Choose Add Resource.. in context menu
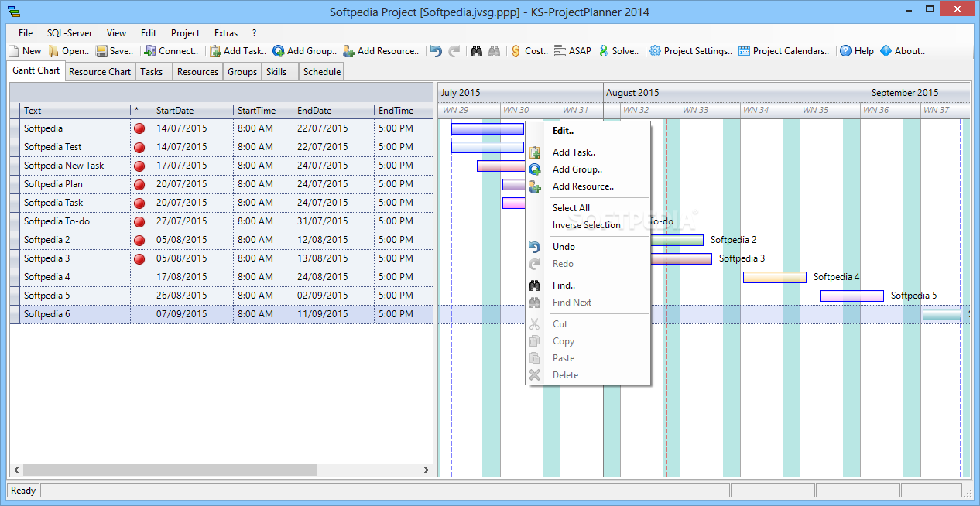Screen dimensions: 980x506 click(x=588, y=186)
